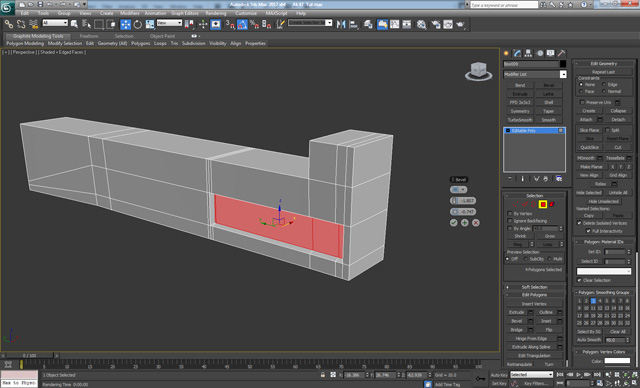Click the Inset button
The image size is (640, 388).
click(x=546, y=321)
